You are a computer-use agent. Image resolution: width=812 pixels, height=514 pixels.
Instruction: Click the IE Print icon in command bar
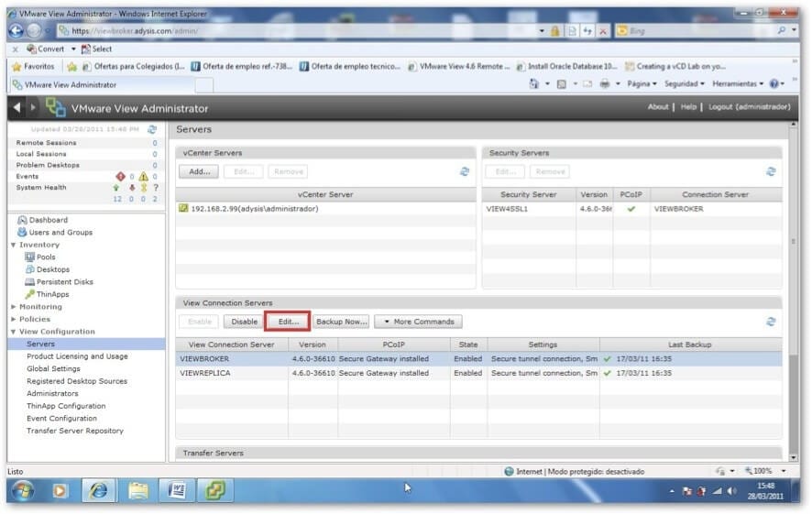(x=604, y=84)
